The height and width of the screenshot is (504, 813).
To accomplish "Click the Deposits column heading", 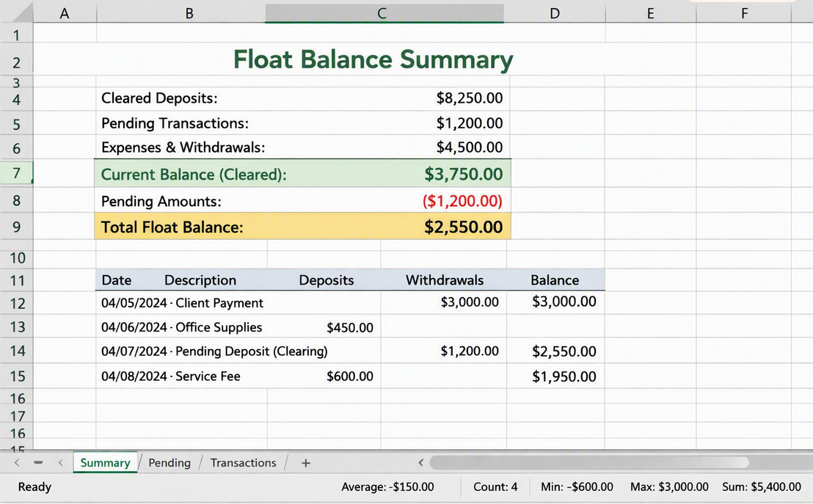I will tap(326, 280).
